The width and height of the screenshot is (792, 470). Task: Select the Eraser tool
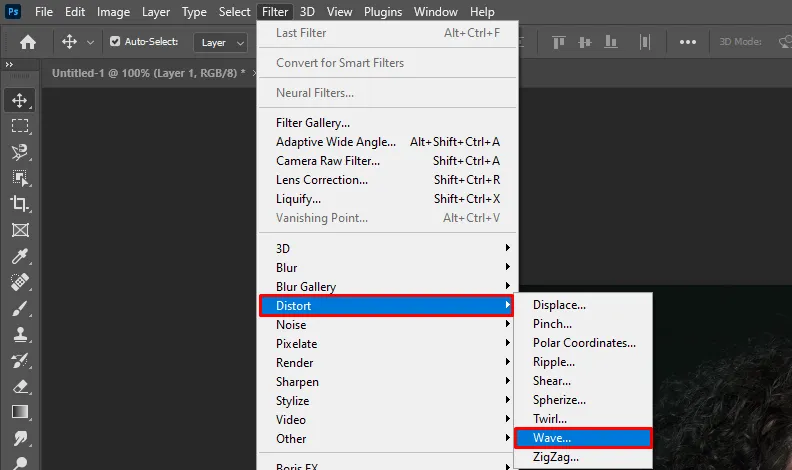click(x=20, y=386)
